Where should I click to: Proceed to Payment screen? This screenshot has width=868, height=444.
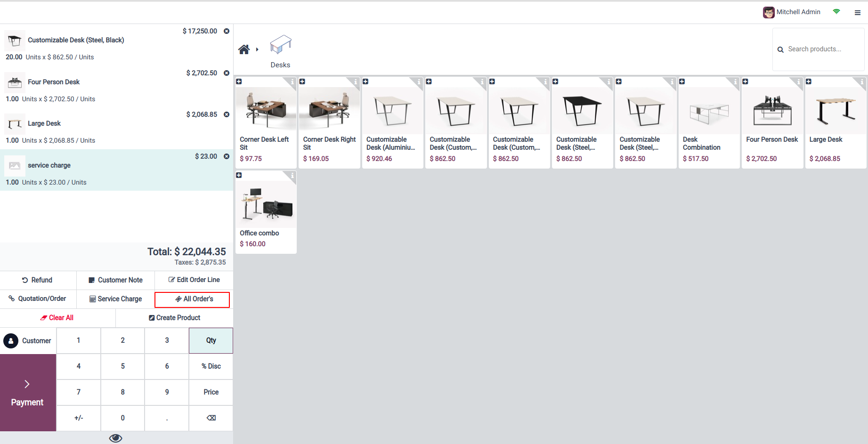tap(28, 393)
